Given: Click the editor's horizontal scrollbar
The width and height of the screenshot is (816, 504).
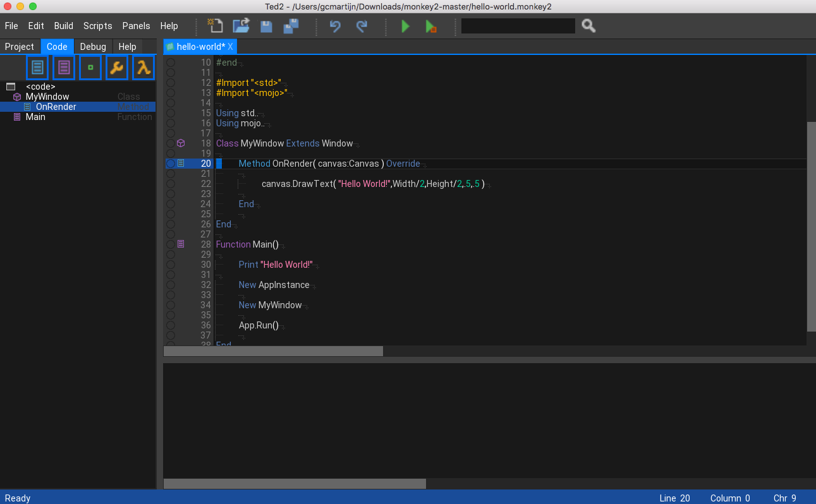Looking at the screenshot, I should tap(273, 351).
